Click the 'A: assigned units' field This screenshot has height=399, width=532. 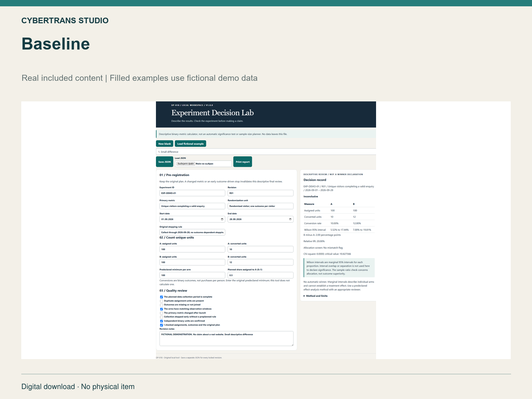point(192,249)
